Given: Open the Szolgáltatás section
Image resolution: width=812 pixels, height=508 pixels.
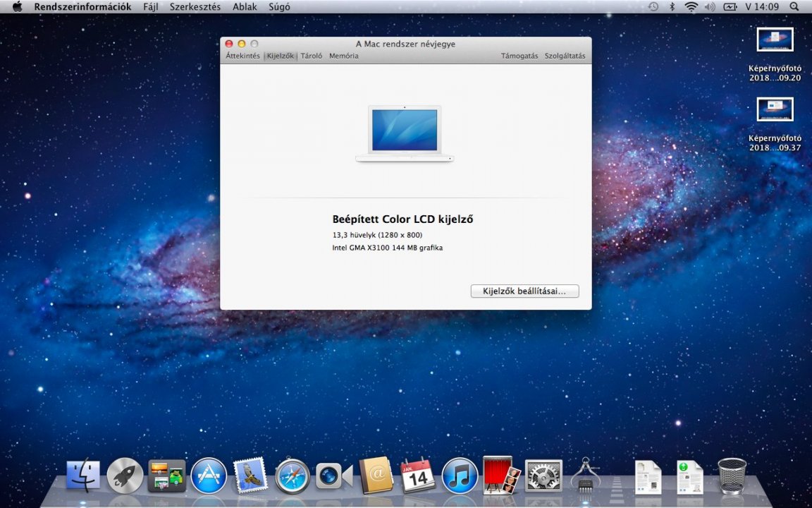Looking at the screenshot, I should [565, 56].
